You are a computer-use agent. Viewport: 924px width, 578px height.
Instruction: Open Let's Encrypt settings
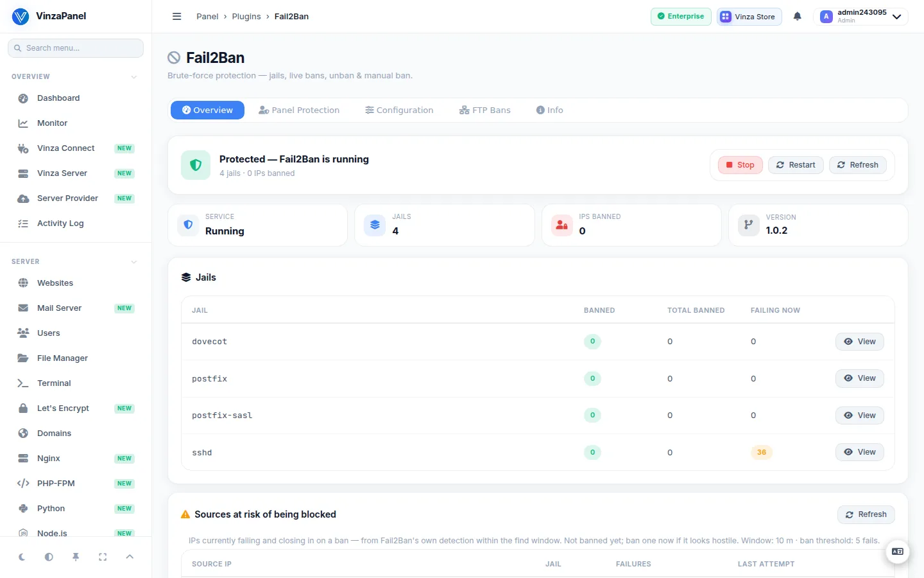coord(76,408)
